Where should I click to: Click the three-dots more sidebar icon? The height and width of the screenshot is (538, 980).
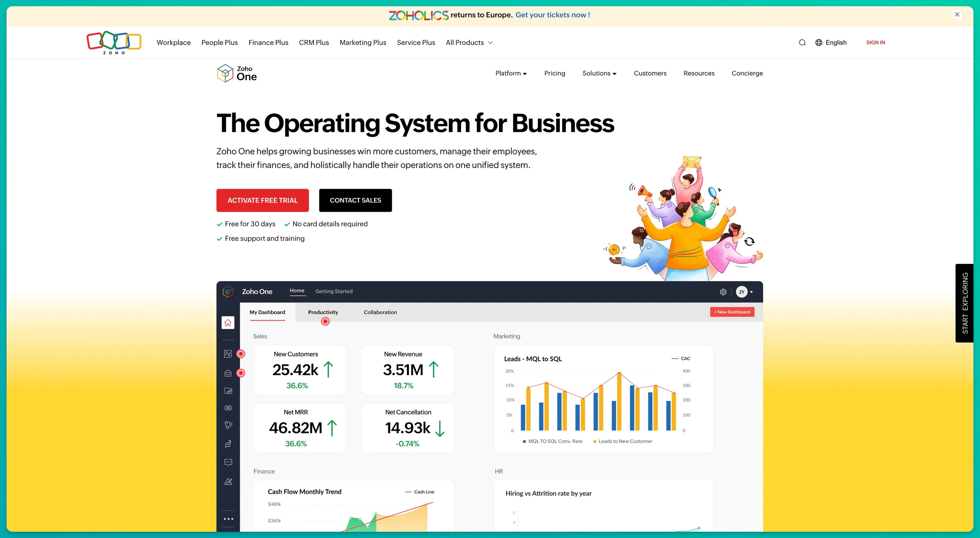coord(228,519)
